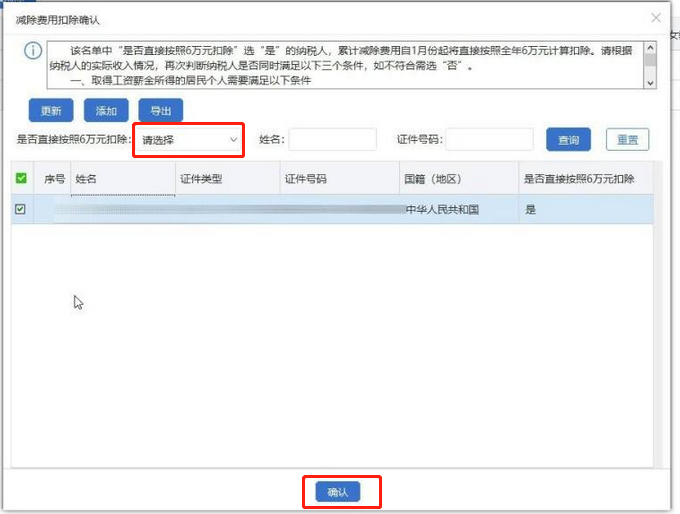The width and height of the screenshot is (680, 514).
Task: Click the 证件类型 column header
Action: [x=228, y=178]
